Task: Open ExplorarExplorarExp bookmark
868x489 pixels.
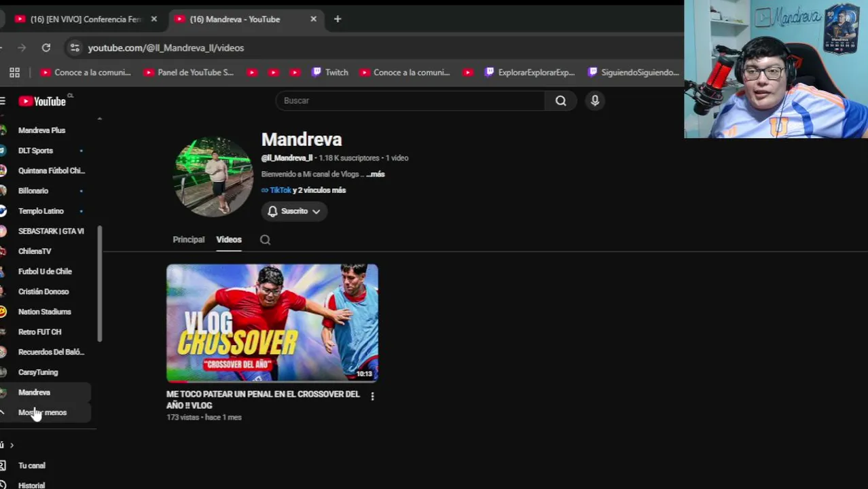Action: pos(530,73)
